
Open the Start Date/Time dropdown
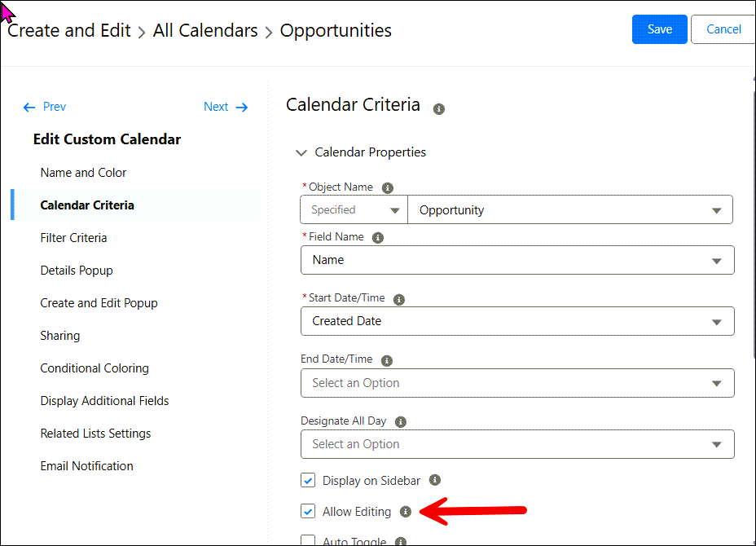click(x=517, y=321)
